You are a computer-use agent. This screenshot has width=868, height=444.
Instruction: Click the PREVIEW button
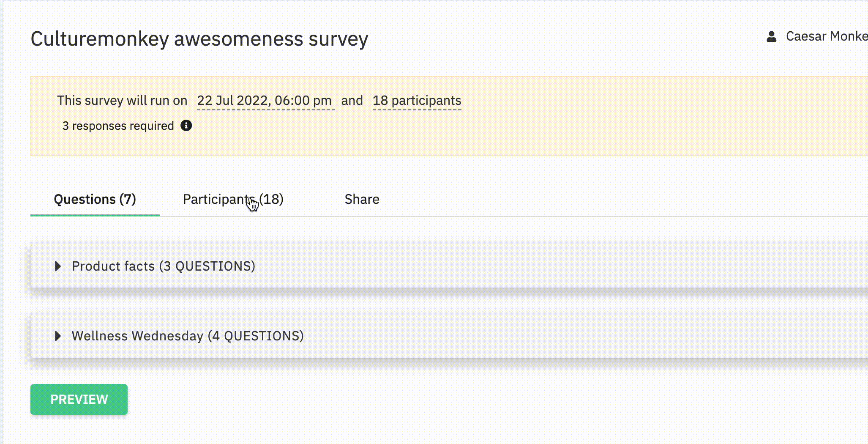(x=79, y=399)
